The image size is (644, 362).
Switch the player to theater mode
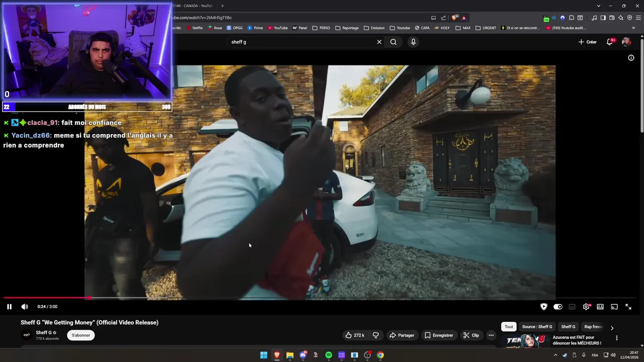[600, 307]
